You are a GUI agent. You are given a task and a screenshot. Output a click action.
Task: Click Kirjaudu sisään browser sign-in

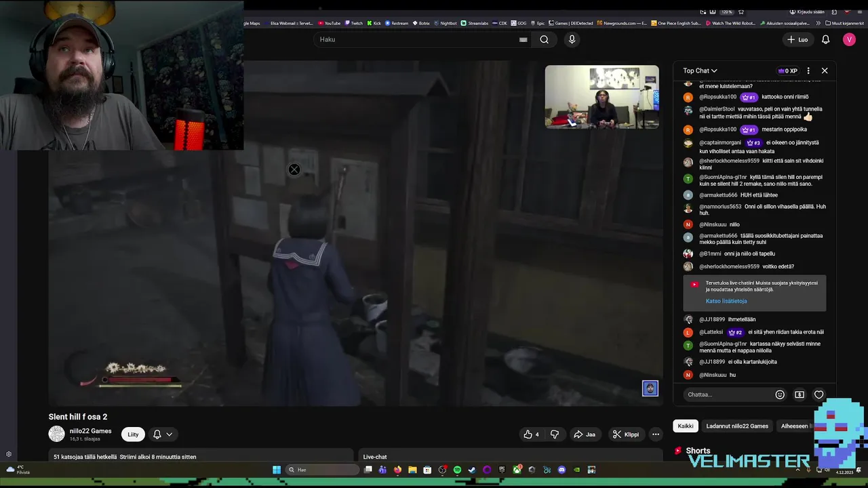coord(807,12)
